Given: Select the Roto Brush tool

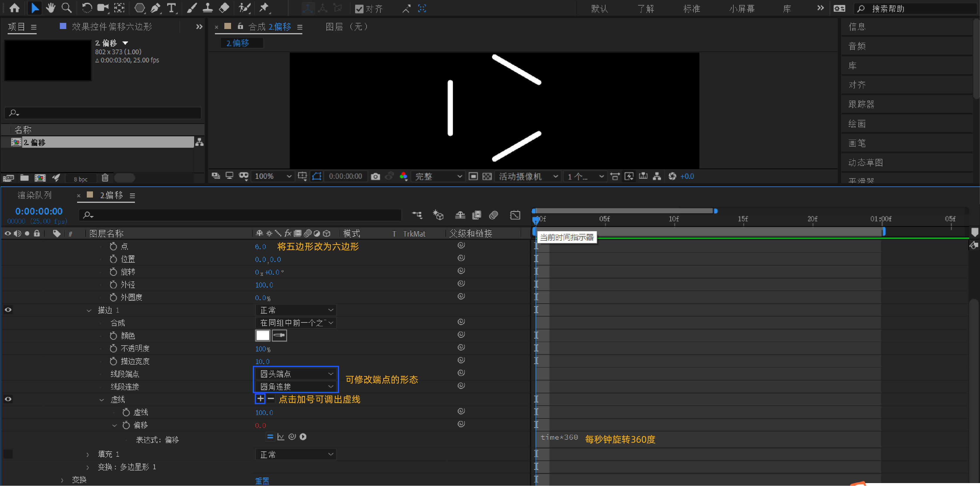Looking at the screenshot, I should [244, 8].
